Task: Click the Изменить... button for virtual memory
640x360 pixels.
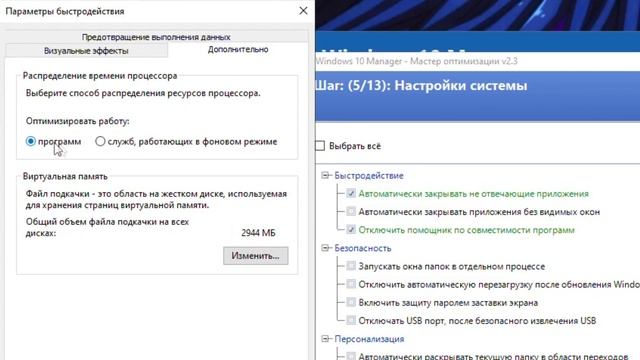Action: click(256, 256)
